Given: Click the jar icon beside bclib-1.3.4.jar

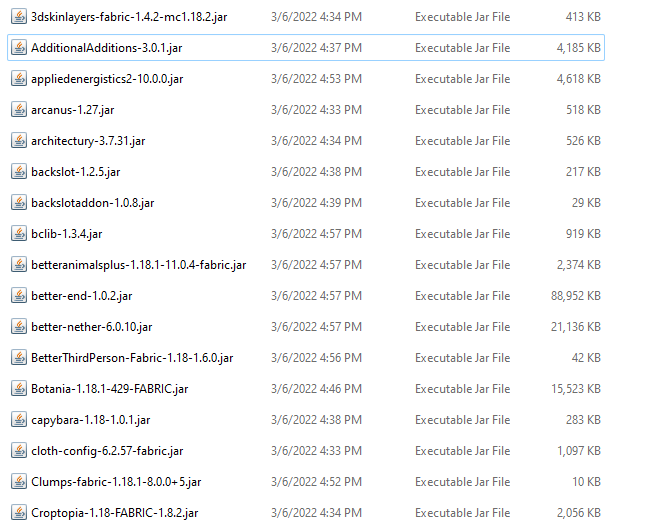Looking at the screenshot, I should click(19, 234).
